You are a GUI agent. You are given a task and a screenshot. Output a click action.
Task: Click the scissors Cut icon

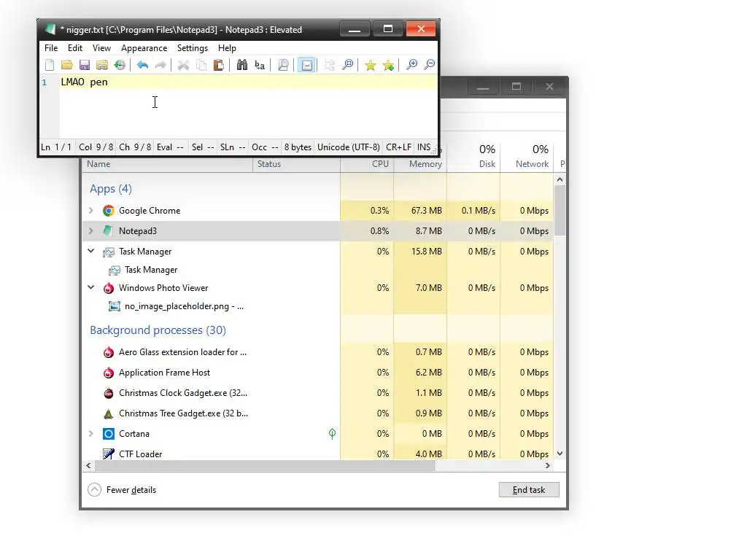[183, 65]
